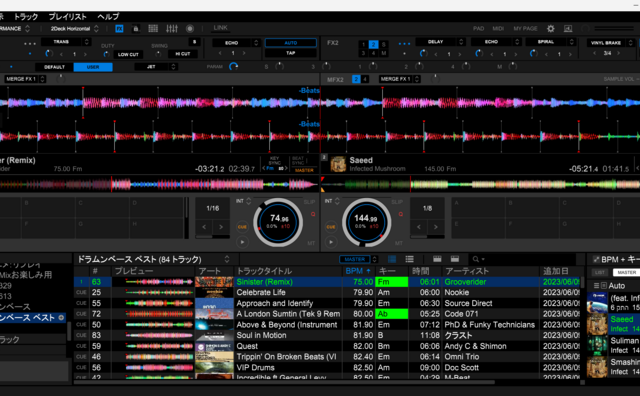Double the 1/8 beat loop on right deck
The width and height of the screenshot is (640, 396).
point(436,227)
